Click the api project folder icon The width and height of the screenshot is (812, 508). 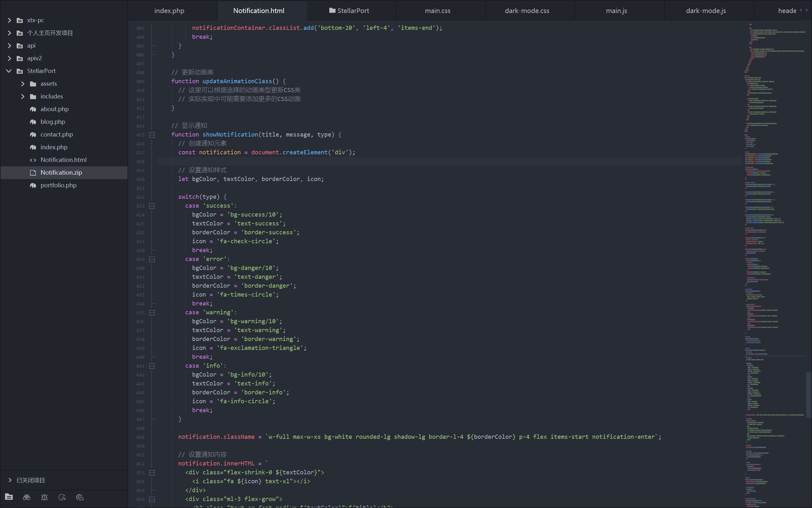[x=20, y=46]
